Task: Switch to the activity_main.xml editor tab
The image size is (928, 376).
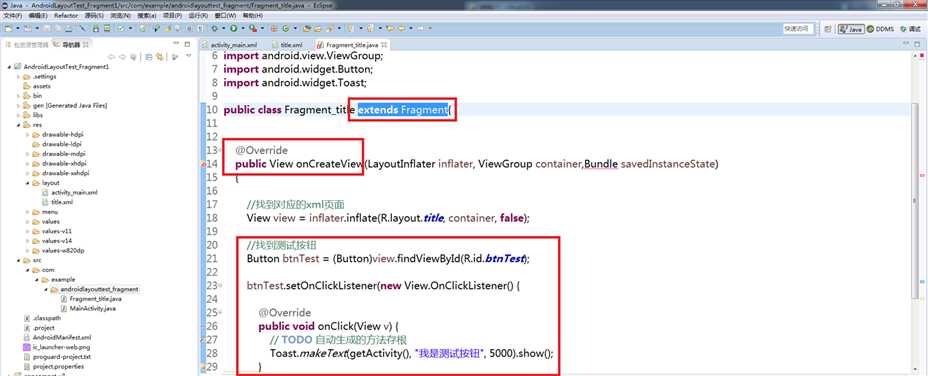Action: click(230, 45)
